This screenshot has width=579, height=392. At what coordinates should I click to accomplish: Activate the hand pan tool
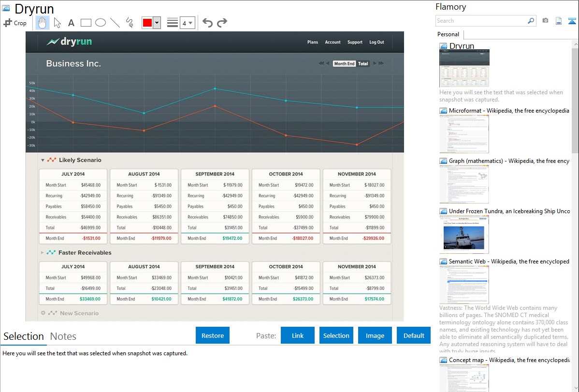[x=42, y=23]
